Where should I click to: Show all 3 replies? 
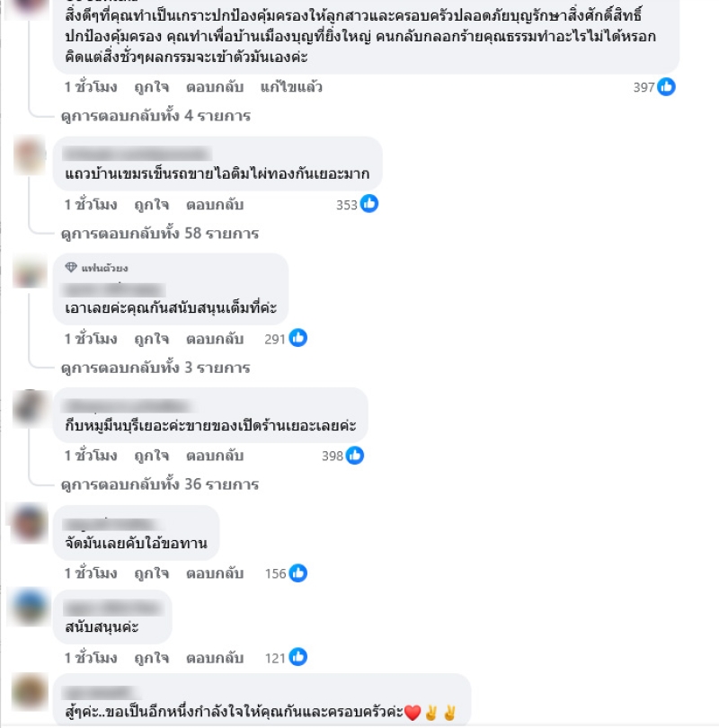tap(155, 368)
